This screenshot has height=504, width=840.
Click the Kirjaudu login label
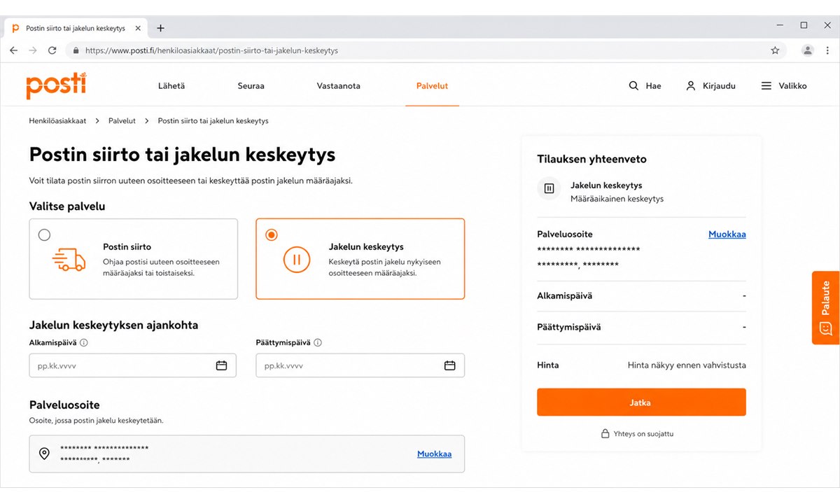pos(719,86)
